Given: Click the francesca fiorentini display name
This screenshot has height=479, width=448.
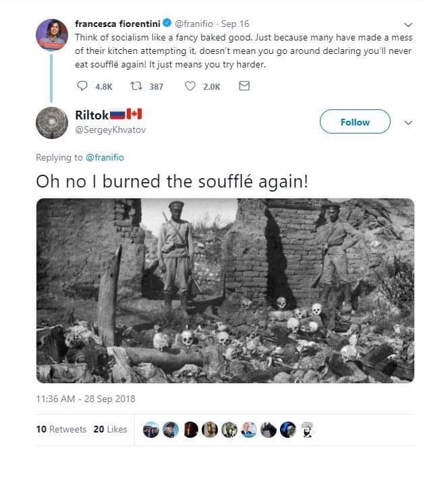Looking at the screenshot, I should click(x=117, y=24).
